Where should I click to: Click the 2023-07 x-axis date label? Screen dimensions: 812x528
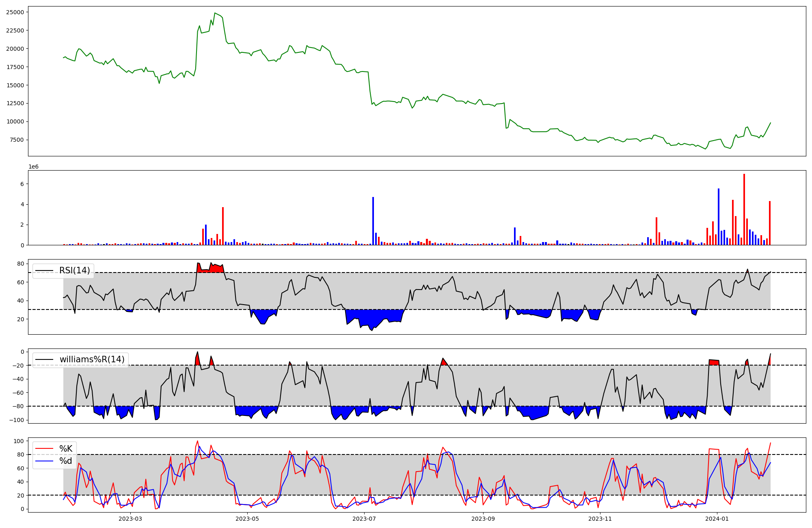[x=364, y=519]
